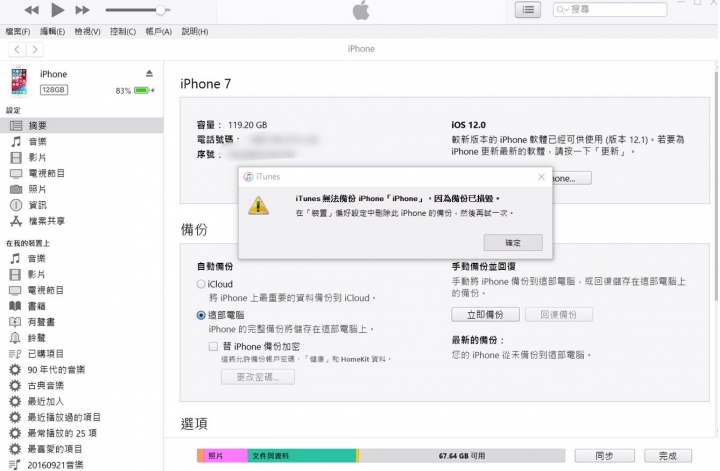The width and height of the screenshot is (720, 471).
Task: Click music icon under 在我的裝置上
Action: coord(16,258)
